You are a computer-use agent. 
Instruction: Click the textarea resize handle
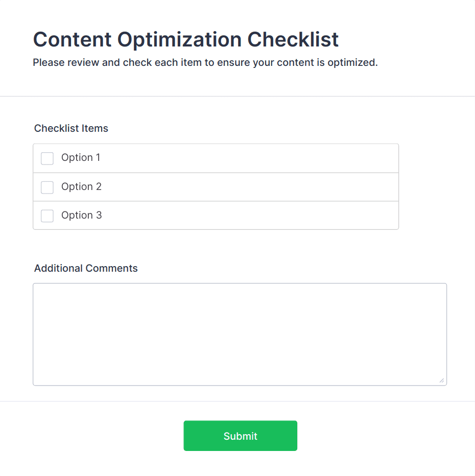tap(441, 379)
